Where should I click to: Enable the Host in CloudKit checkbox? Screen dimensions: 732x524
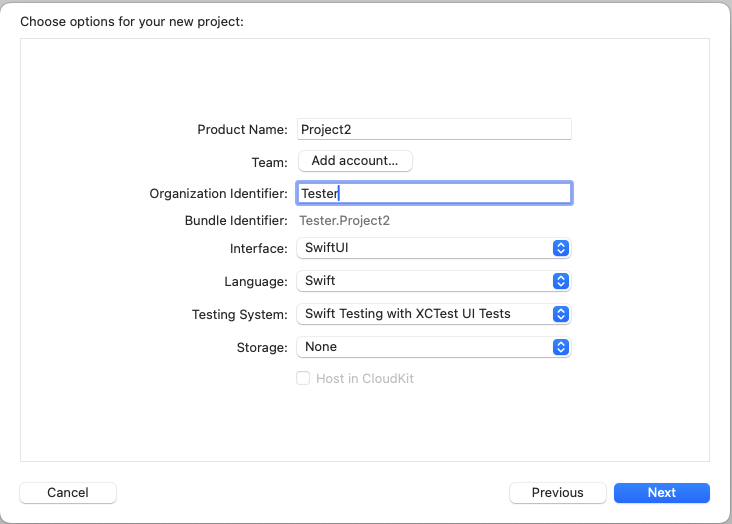click(x=303, y=379)
